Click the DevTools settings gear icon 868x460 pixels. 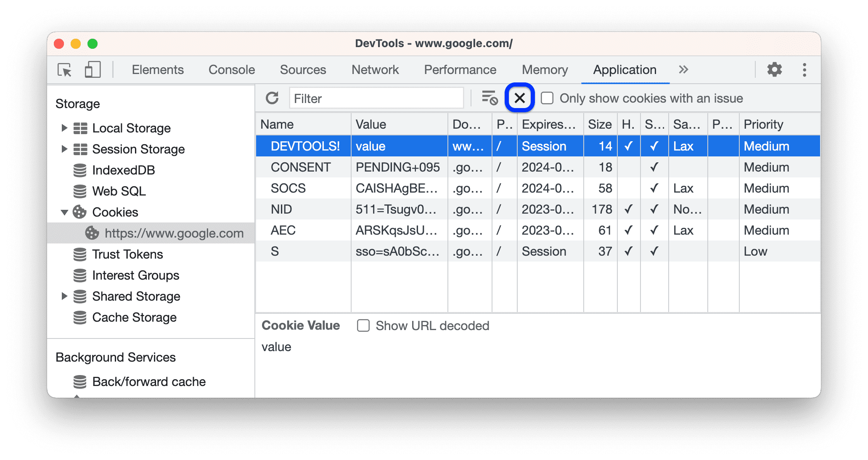click(x=774, y=69)
